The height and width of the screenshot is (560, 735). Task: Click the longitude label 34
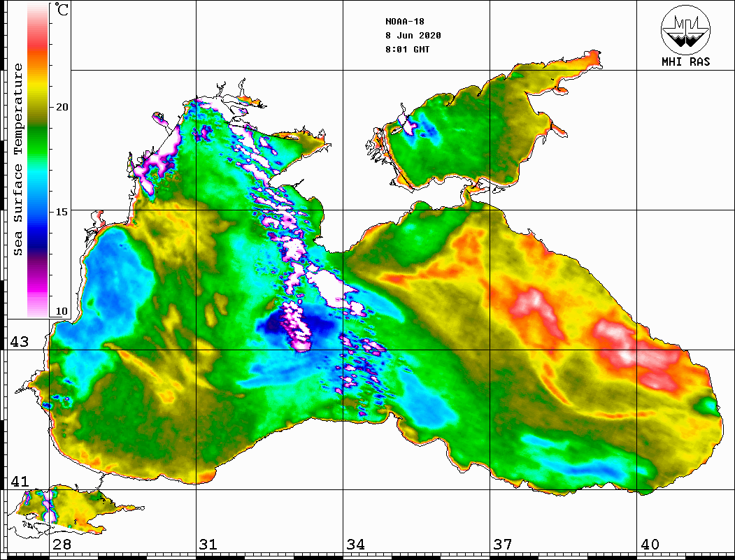click(x=355, y=545)
